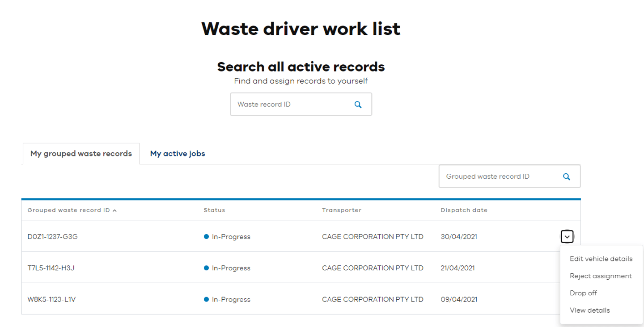This screenshot has height=327, width=644.
Task: Click the blue status dot for D0Z1-1237-G3G
Action: point(207,236)
